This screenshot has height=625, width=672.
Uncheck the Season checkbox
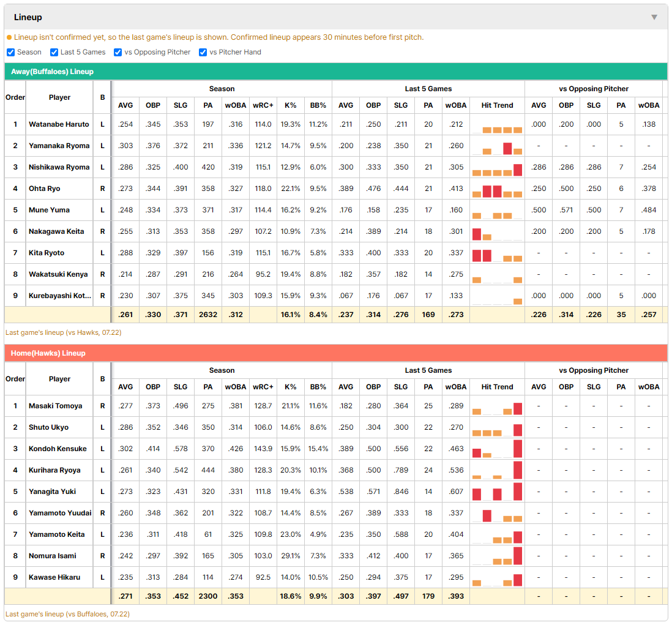pyautogui.click(x=11, y=52)
